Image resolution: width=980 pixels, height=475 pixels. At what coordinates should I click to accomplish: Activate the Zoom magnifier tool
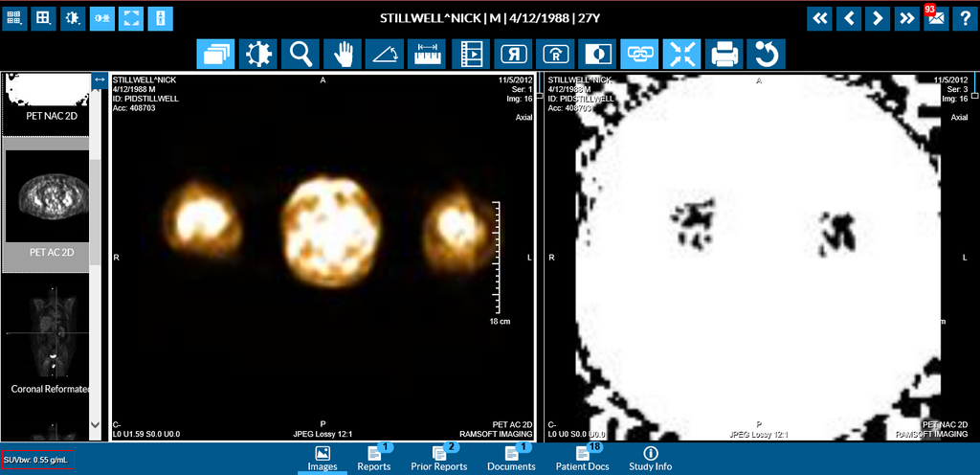[x=301, y=55]
